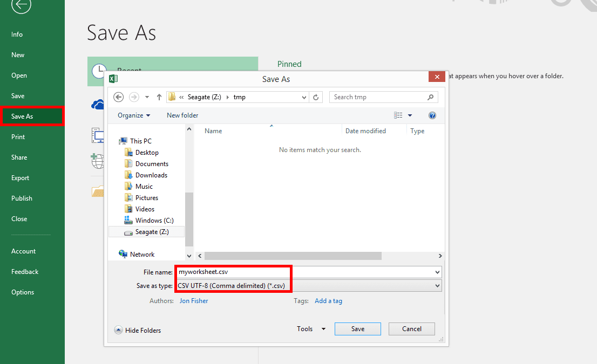Image resolution: width=597 pixels, height=364 pixels.
Task: Click the Add a tag link
Action: pyautogui.click(x=328, y=301)
